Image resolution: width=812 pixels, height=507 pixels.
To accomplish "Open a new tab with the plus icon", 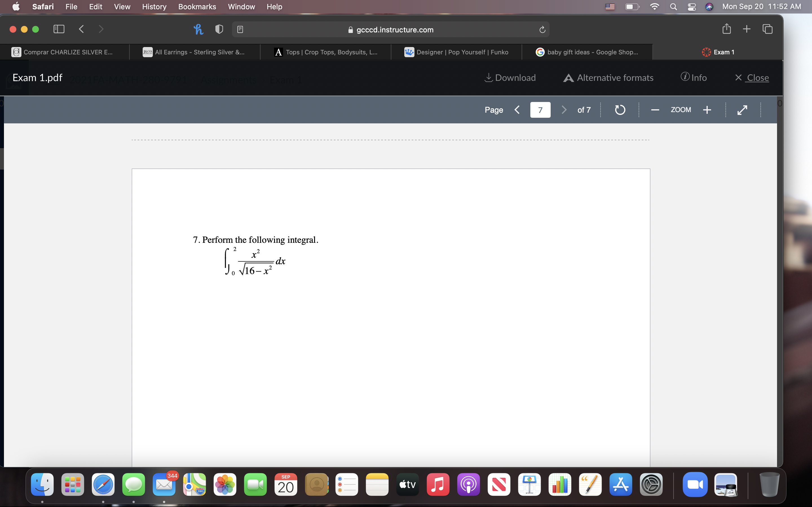I will 747,29.
